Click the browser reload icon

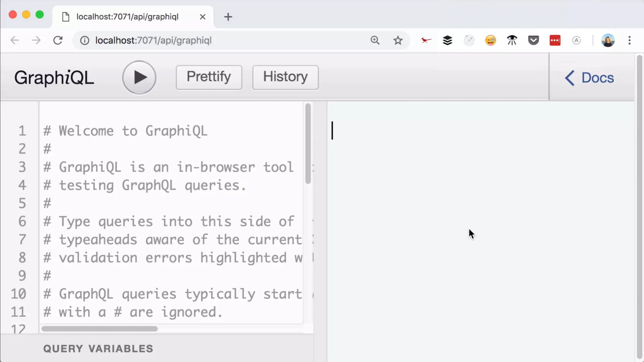[58, 40]
